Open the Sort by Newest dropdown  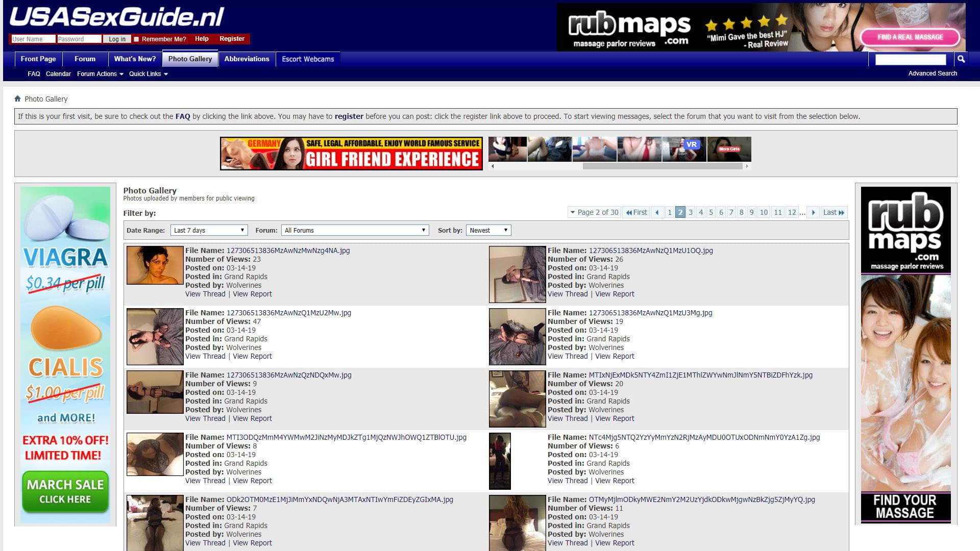pos(488,231)
